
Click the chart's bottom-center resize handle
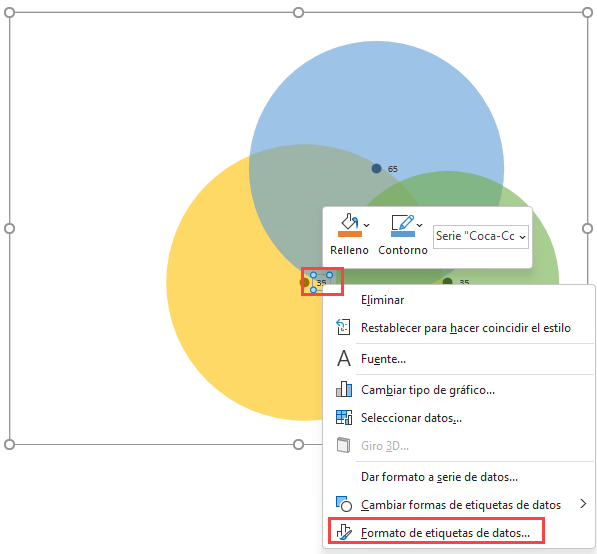pos(298,444)
